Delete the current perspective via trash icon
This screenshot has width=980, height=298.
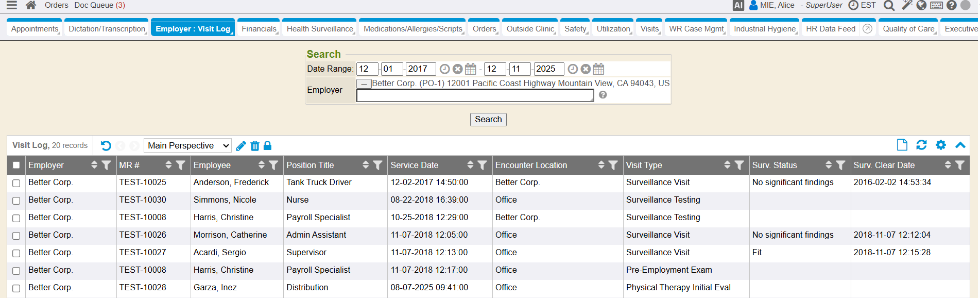(254, 146)
